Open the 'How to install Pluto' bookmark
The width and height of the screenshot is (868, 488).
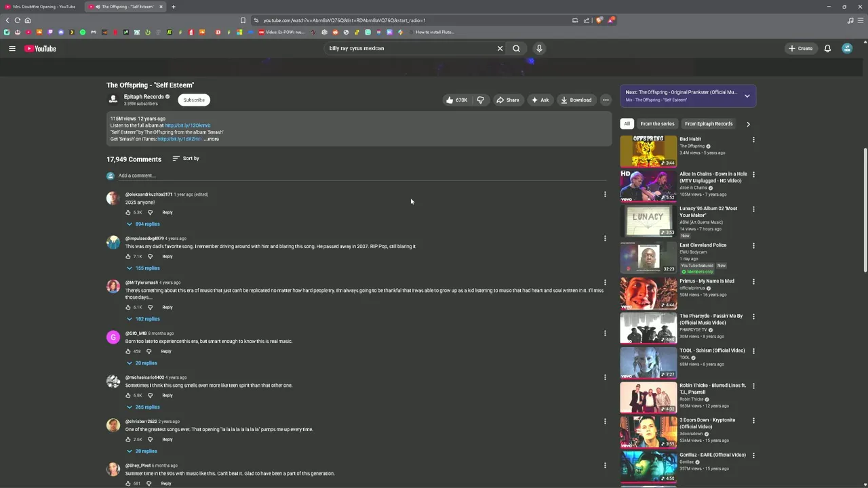coord(431,32)
